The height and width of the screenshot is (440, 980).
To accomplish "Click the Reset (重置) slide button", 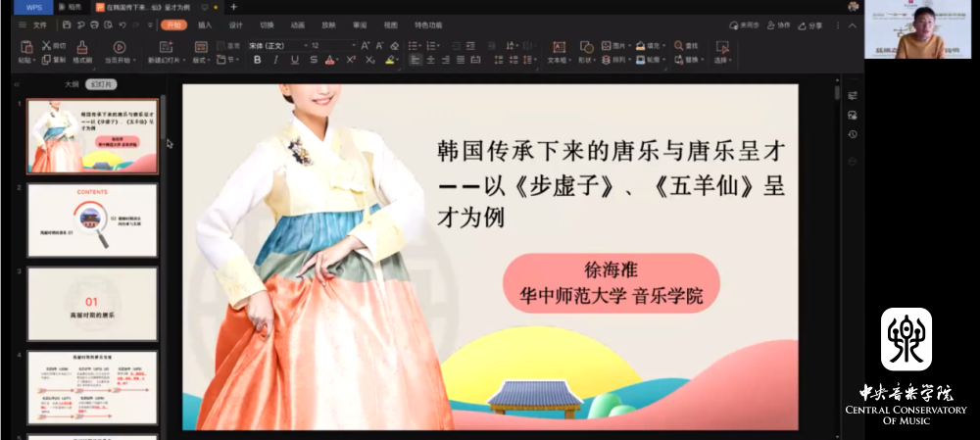I will click(228, 46).
